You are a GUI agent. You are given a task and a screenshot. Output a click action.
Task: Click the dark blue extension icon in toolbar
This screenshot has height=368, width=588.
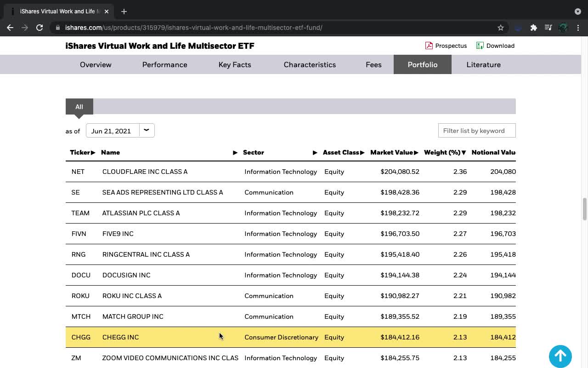518,28
